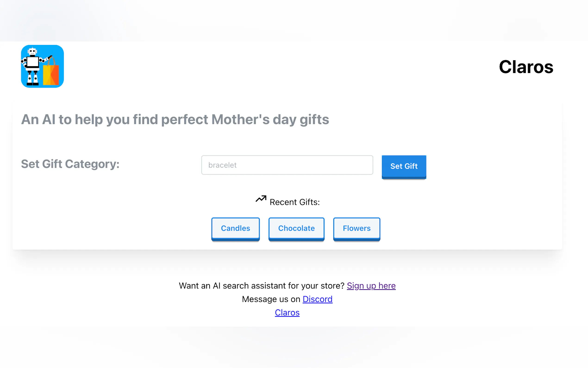Select the Flowers recent gift

coord(356,228)
